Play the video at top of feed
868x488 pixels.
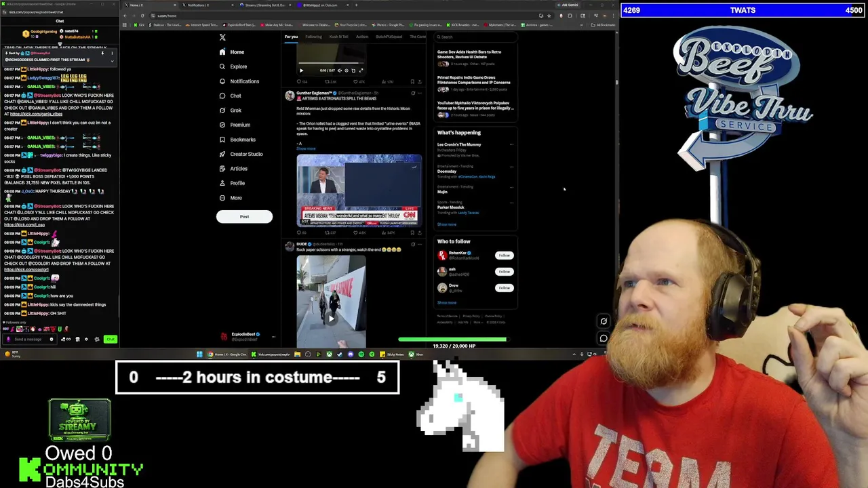point(302,70)
